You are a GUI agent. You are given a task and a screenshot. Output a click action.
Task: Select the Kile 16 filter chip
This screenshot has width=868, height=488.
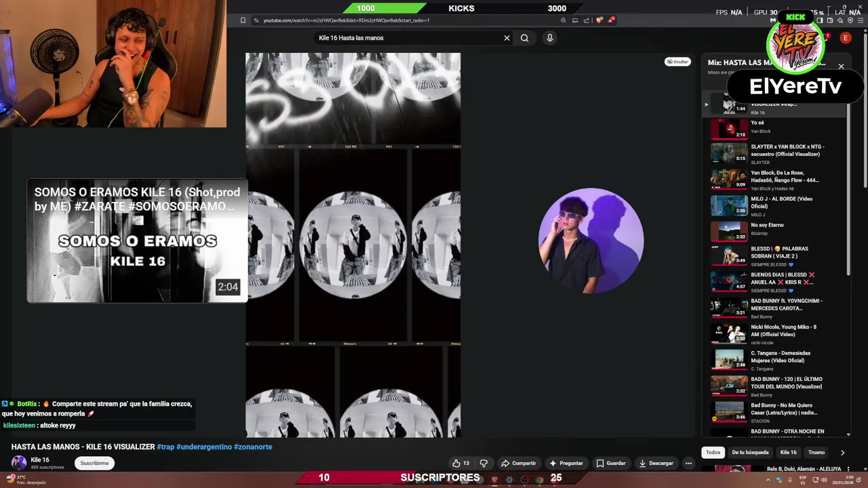coord(788,452)
